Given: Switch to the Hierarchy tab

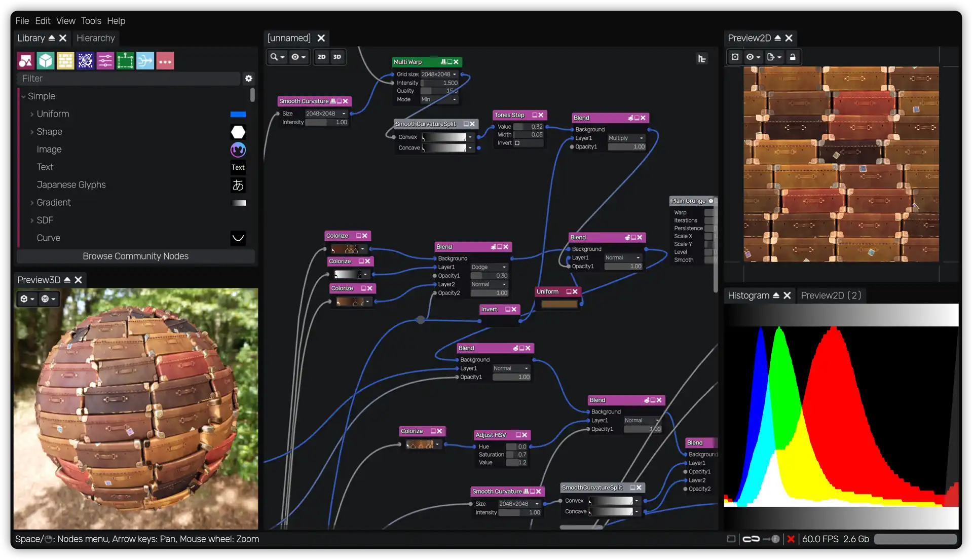Looking at the screenshot, I should [x=96, y=38].
